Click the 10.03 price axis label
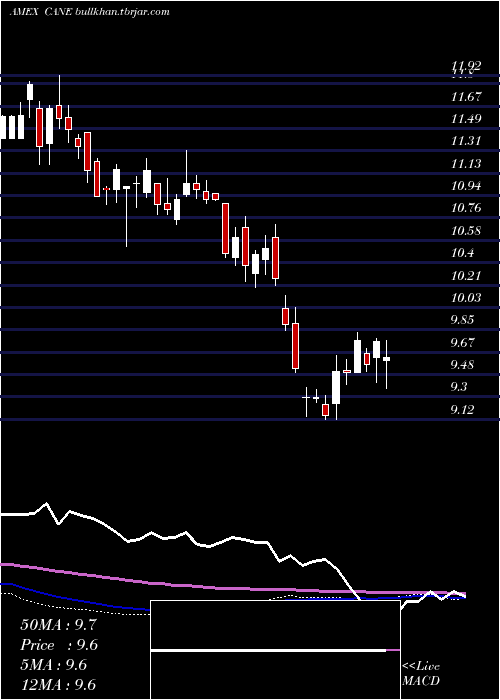The image size is (500, 700). tap(467, 297)
